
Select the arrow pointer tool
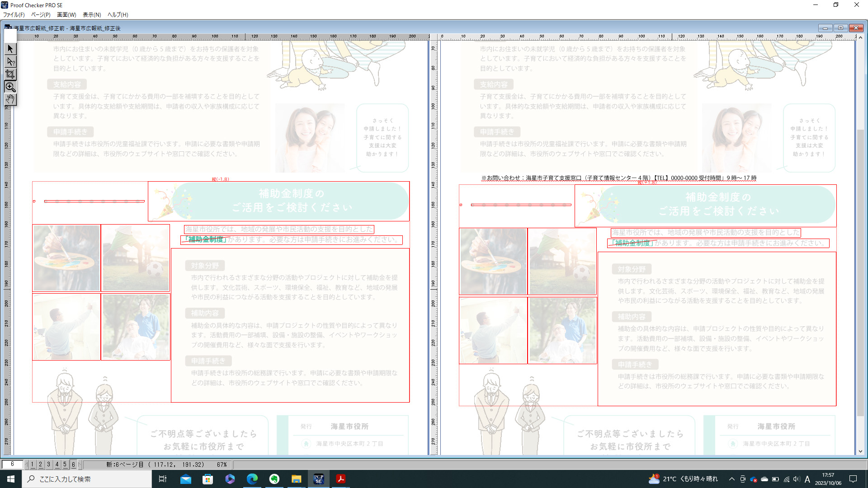tap(10, 49)
